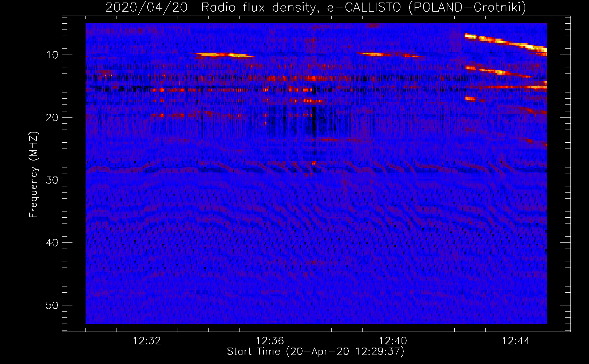Image resolution: width=589 pixels, height=364 pixels.
Task: Click the bright burst near 10 MHz before 12:35
Action: tap(225, 55)
